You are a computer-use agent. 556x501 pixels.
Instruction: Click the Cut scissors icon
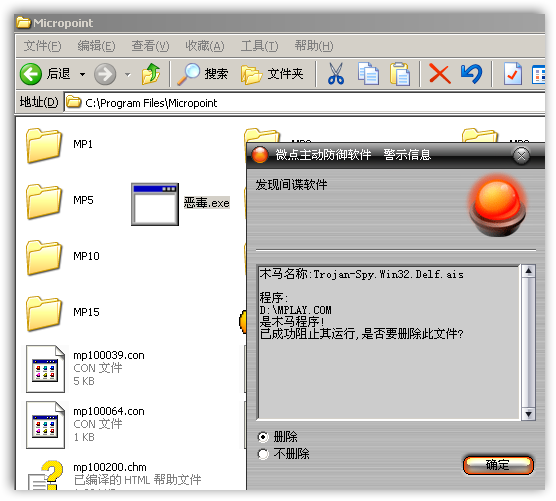(x=335, y=74)
